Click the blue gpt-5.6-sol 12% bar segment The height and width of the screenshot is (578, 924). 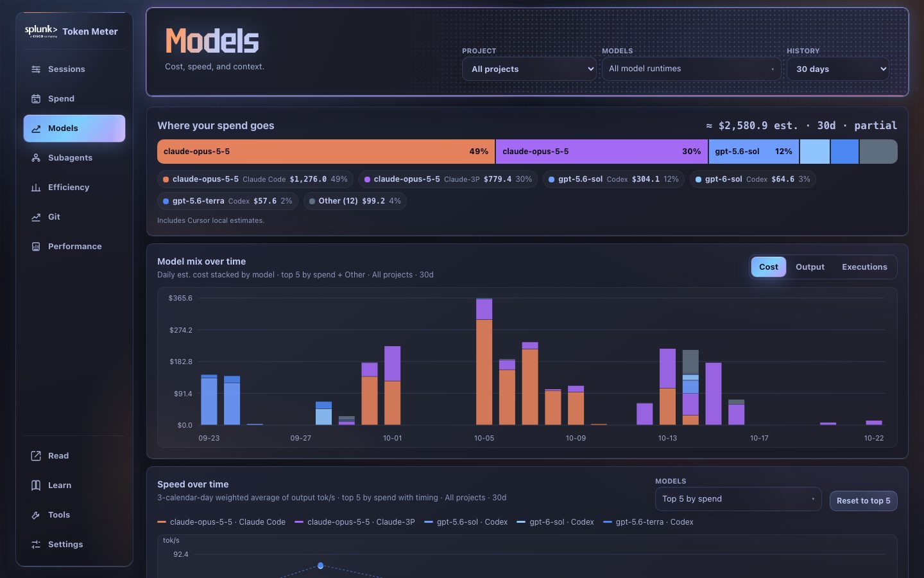754,152
